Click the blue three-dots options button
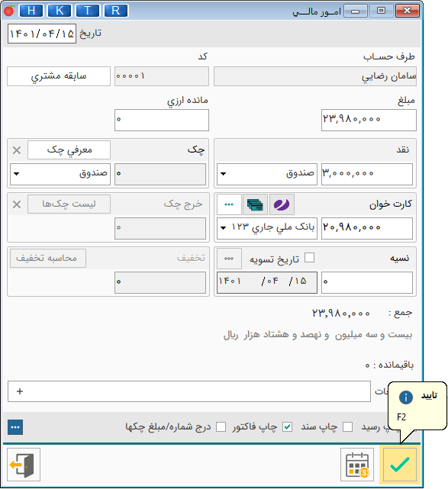This screenshot has width=448, height=489. 15,427
